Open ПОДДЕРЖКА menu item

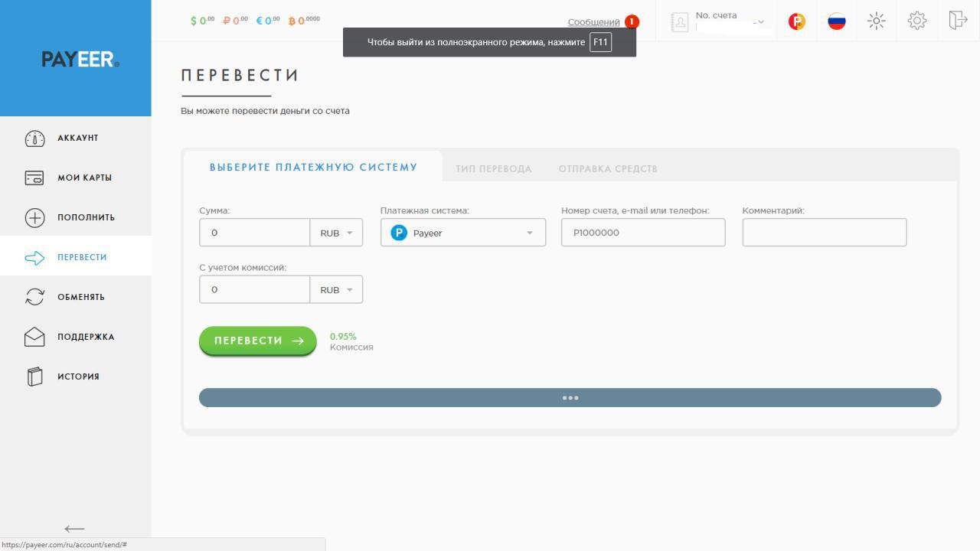pos(86,337)
